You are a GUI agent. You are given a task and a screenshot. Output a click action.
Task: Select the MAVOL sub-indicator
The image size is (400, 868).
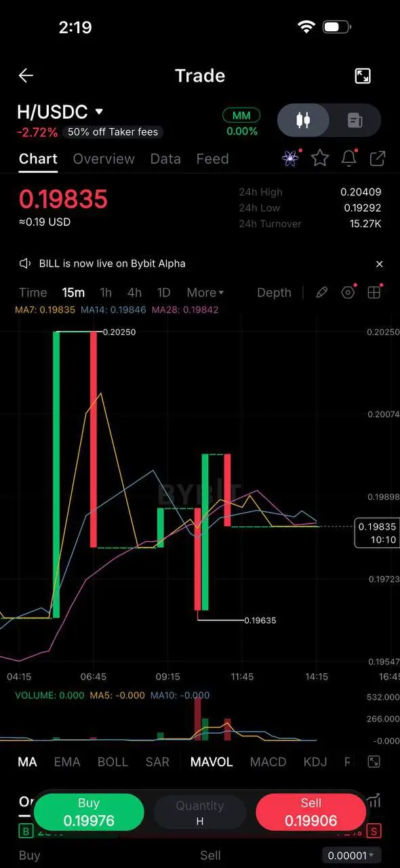212,762
